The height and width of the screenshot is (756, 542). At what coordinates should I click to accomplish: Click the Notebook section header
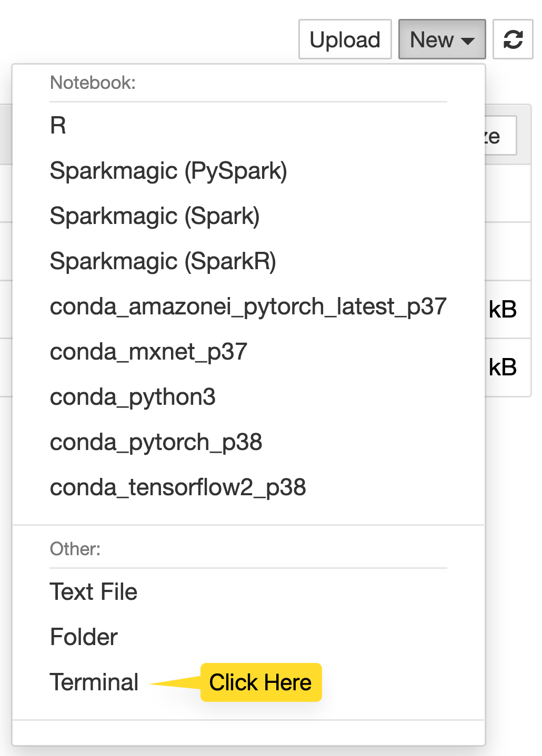pos(92,82)
